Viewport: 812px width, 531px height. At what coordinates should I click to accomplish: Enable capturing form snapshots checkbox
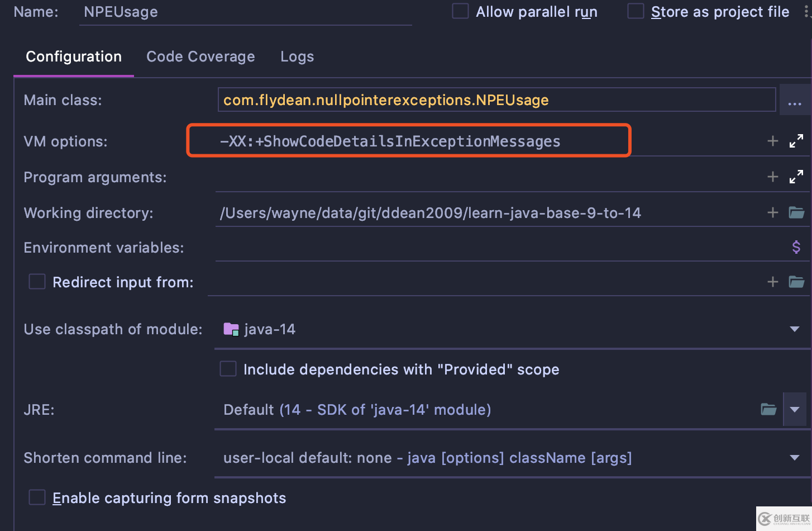(x=37, y=497)
